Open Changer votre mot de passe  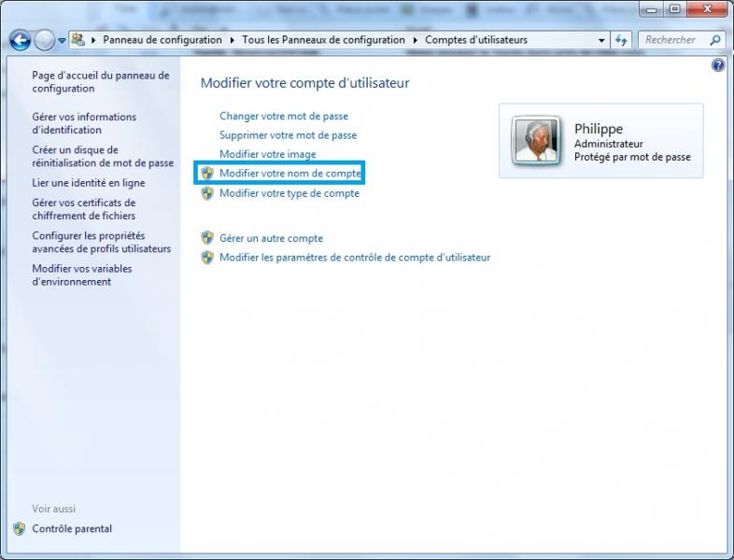pos(283,116)
